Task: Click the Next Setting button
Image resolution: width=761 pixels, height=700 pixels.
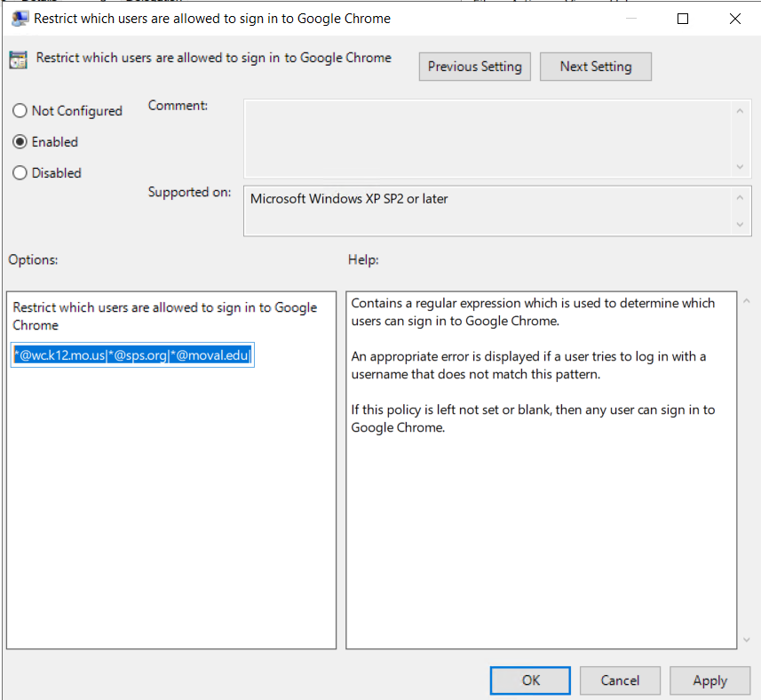Action: coord(595,66)
